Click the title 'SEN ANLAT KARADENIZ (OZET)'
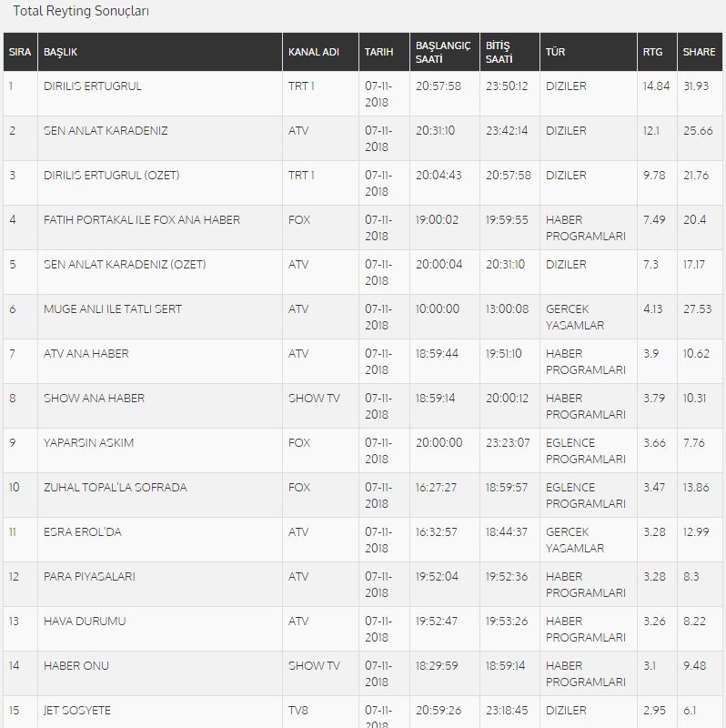726x728 pixels. pos(125,265)
